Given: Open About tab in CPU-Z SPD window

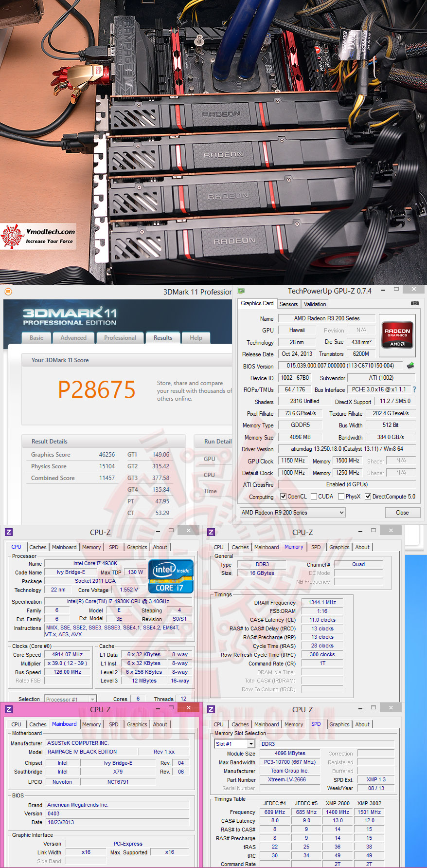Looking at the screenshot, I should click(362, 724).
